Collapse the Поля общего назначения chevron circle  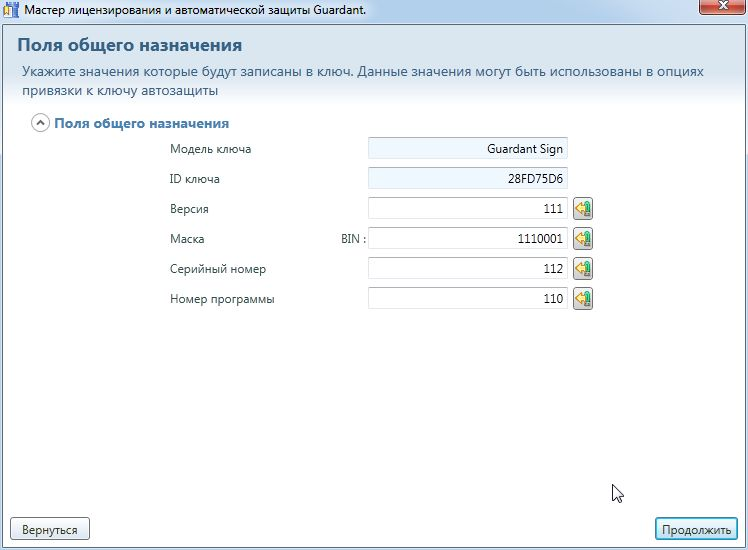pos(40,124)
